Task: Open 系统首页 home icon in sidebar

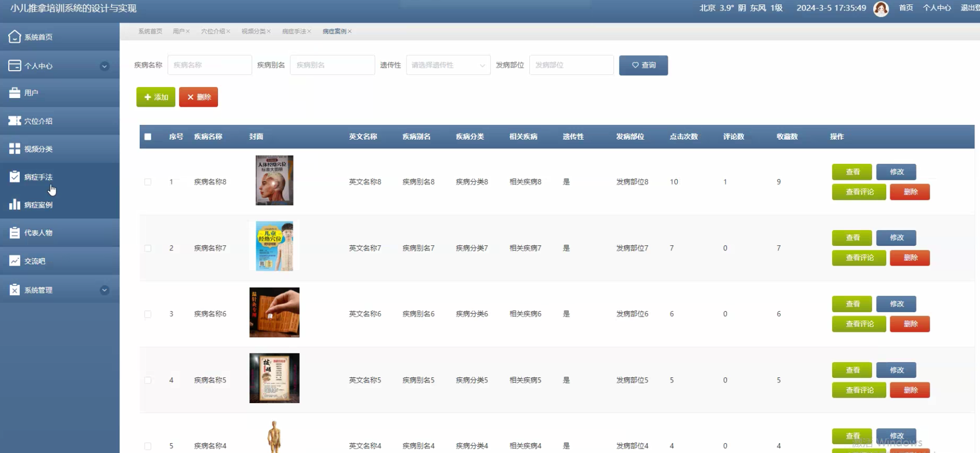Action: point(15,37)
